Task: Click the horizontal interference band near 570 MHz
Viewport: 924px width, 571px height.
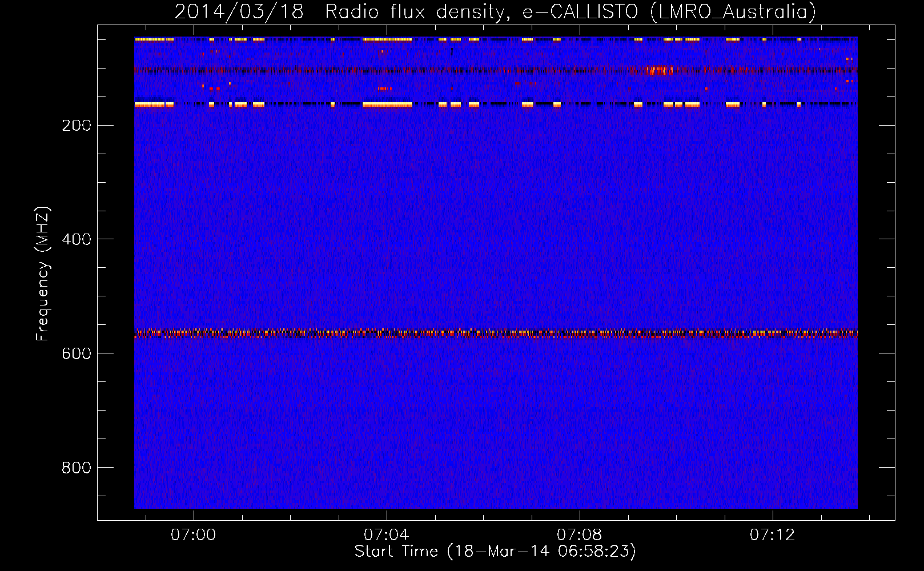Action: [496, 333]
